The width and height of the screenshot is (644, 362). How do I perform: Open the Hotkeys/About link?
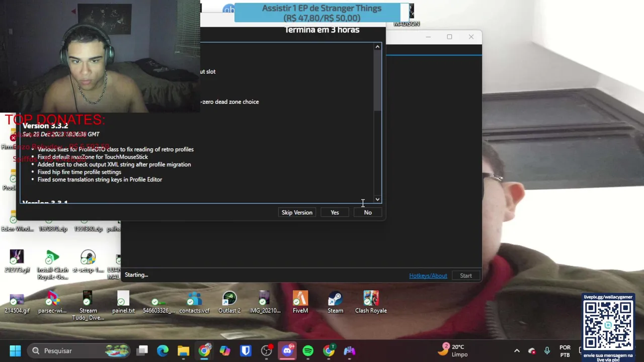coord(428,276)
